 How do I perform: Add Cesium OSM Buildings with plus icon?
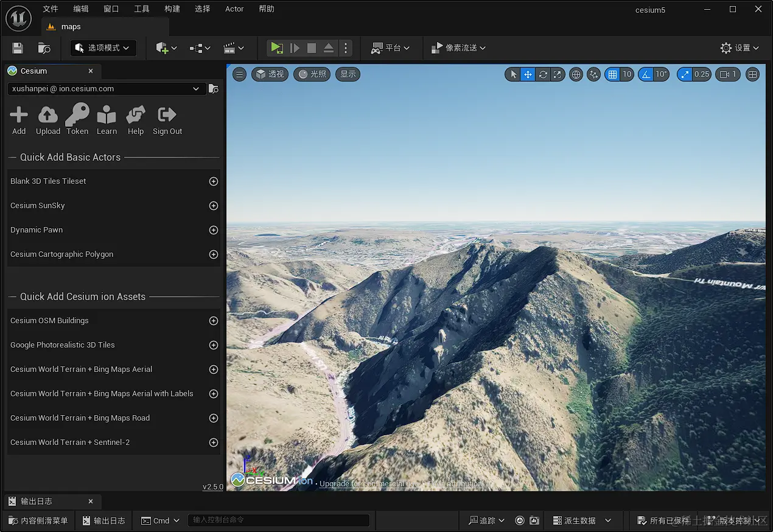click(x=214, y=321)
